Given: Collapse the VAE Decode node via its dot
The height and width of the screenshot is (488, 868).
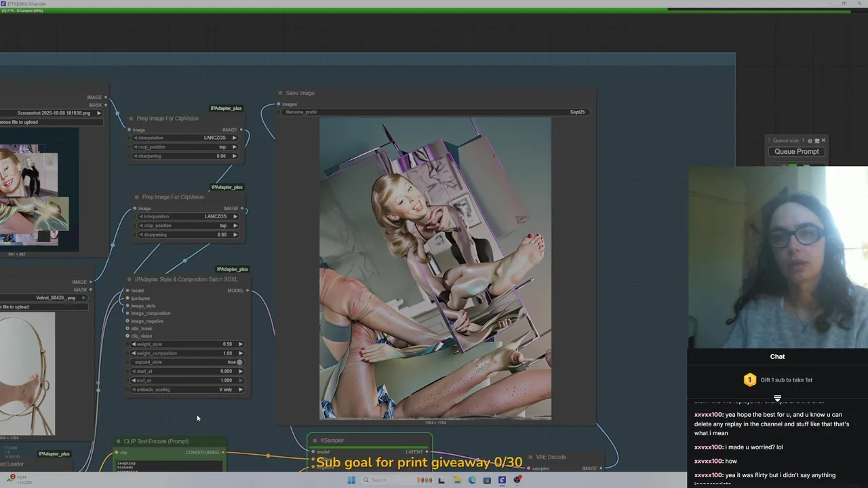Looking at the screenshot, I should [x=530, y=457].
